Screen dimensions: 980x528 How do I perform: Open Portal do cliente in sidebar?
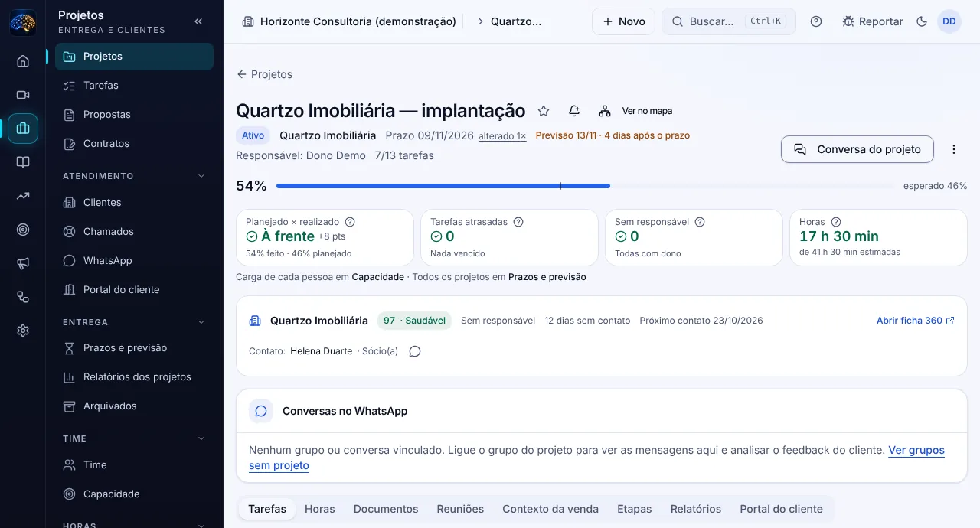(x=134, y=290)
